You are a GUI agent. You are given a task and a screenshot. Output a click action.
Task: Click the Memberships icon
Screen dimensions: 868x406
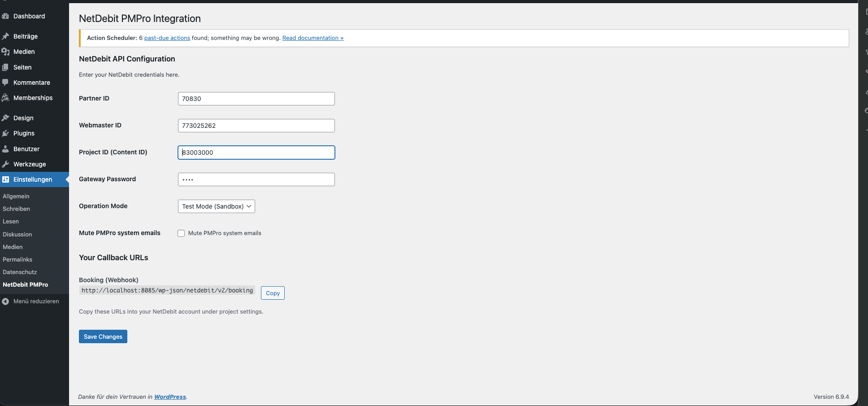pos(5,98)
